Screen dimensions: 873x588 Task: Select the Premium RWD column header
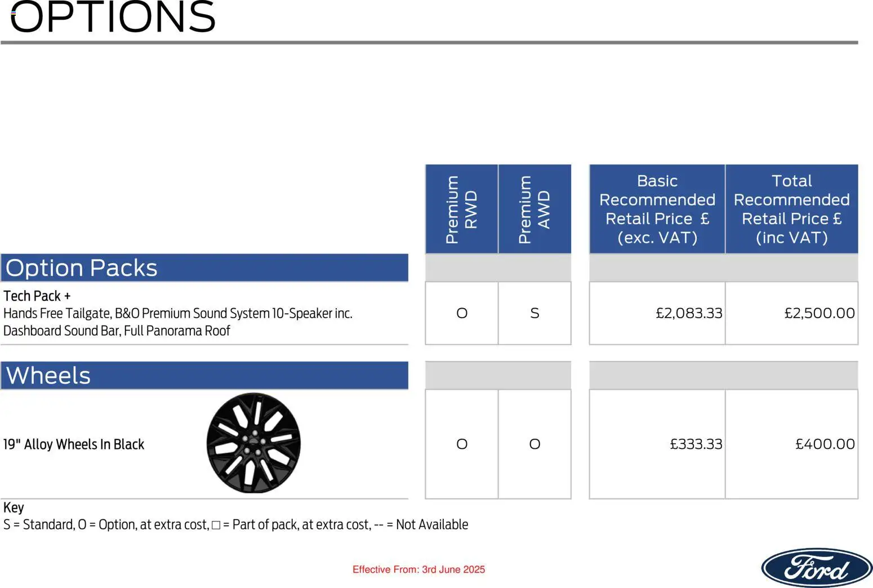pyautogui.click(x=461, y=209)
